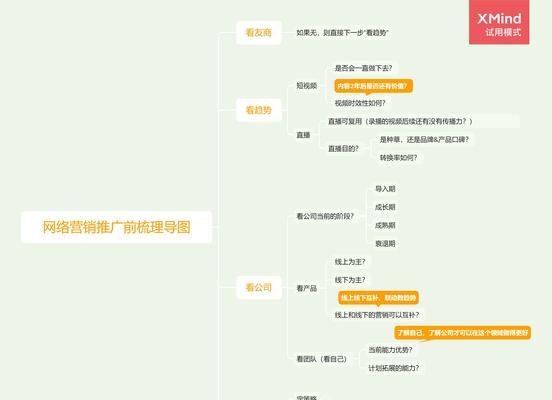The height and width of the screenshot is (400, 552).
Task: Select the 直播目的? subtopic
Action: [x=343, y=149]
